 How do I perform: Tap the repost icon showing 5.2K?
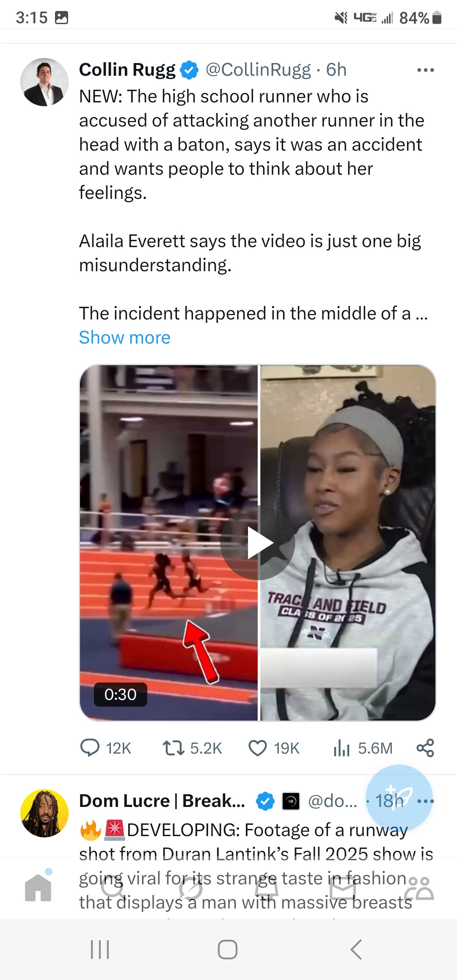(x=173, y=748)
